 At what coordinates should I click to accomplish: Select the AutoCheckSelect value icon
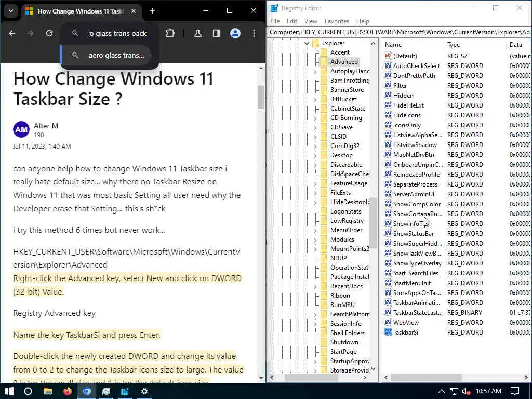[x=388, y=65]
